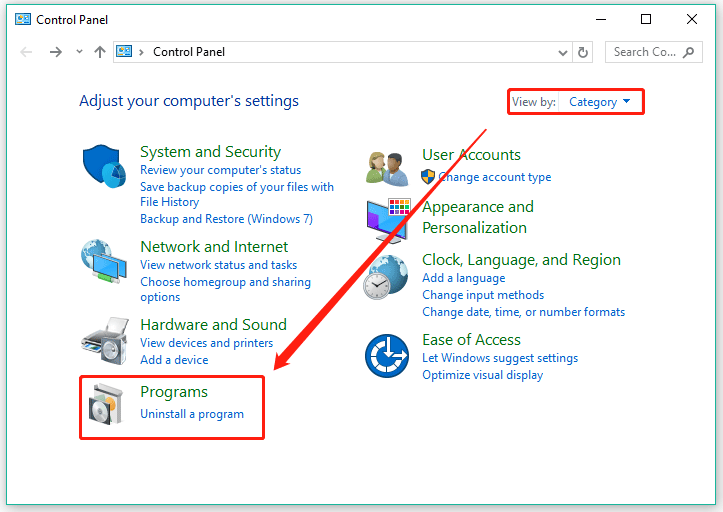Open the Ease of Access icon
723x512 pixels.
pos(387,356)
